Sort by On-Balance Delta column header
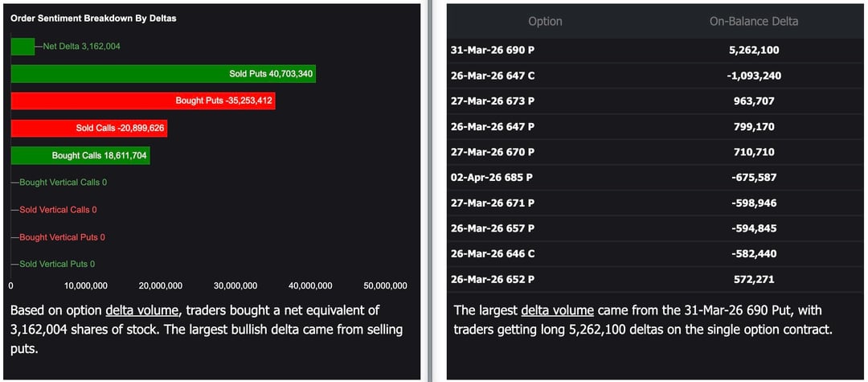Image resolution: width=868 pixels, height=382 pixels. [753, 22]
